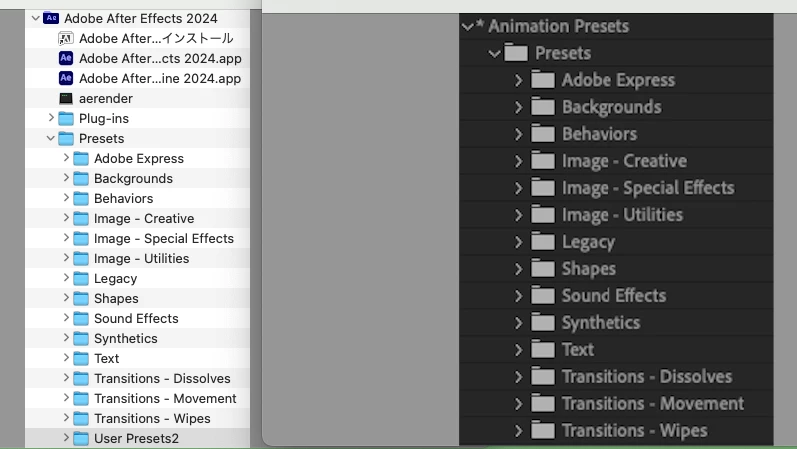Collapse the Presets folder in dark panel
The height and width of the screenshot is (449, 797).
click(x=494, y=53)
